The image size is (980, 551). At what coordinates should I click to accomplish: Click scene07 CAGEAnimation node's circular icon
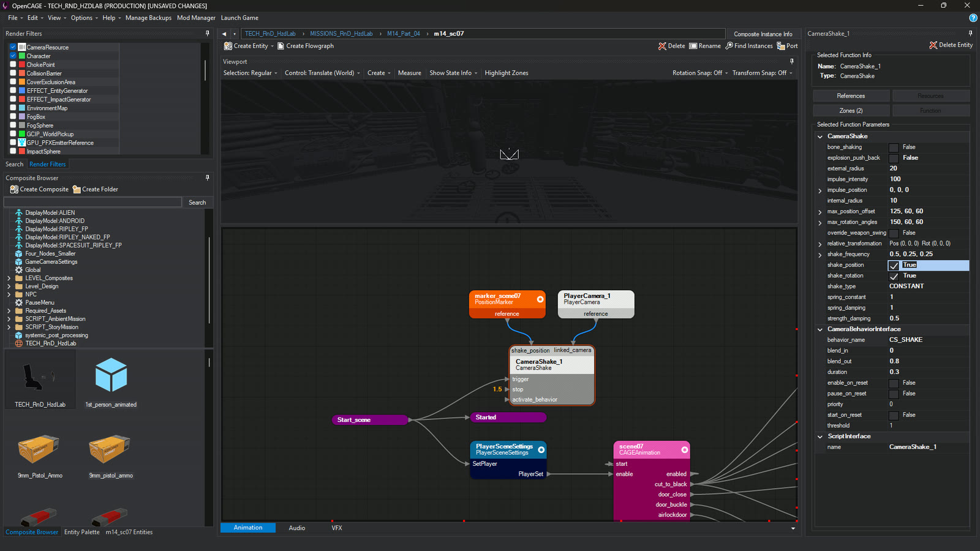point(685,450)
